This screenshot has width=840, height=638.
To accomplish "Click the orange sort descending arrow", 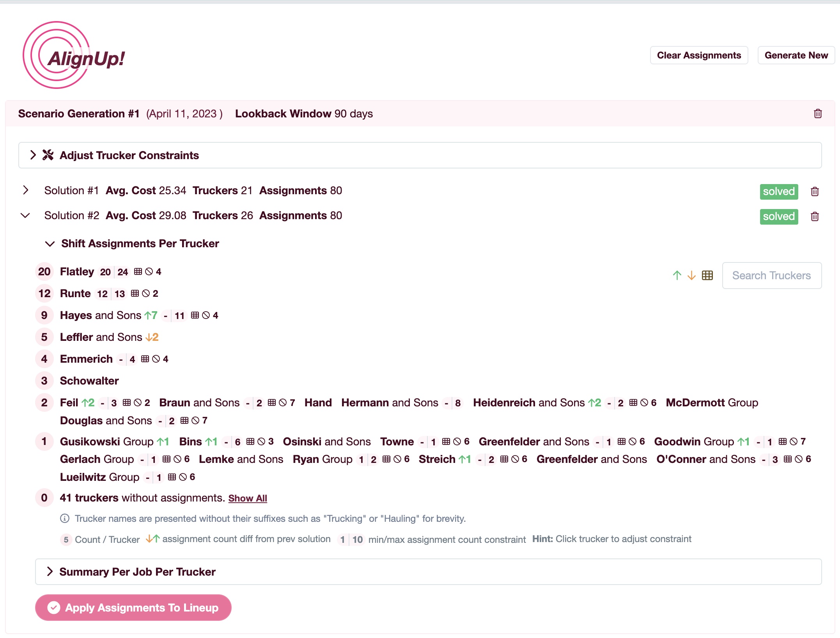I will tap(691, 275).
